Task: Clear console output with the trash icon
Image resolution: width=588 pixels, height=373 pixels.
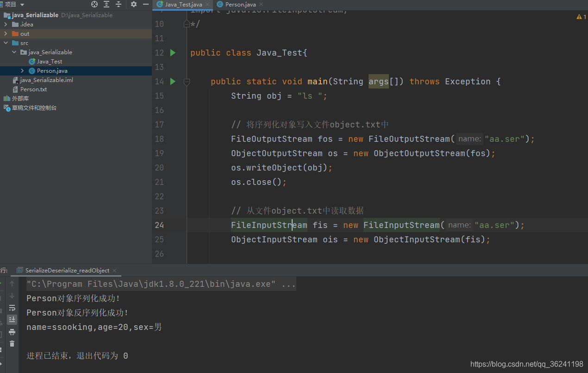Action: pos(12,344)
